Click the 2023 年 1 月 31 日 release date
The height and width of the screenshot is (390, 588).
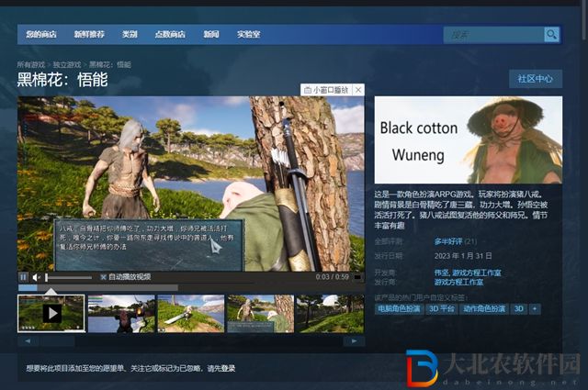(463, 256)
